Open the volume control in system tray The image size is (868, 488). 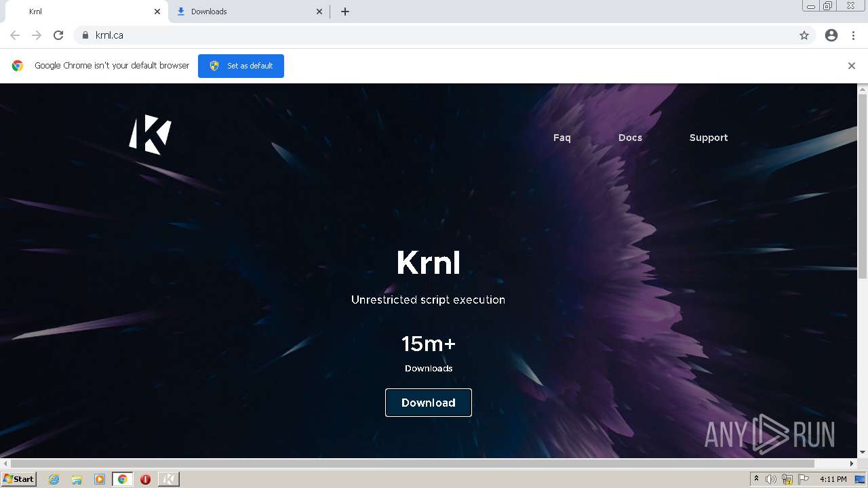coord(771,479)
